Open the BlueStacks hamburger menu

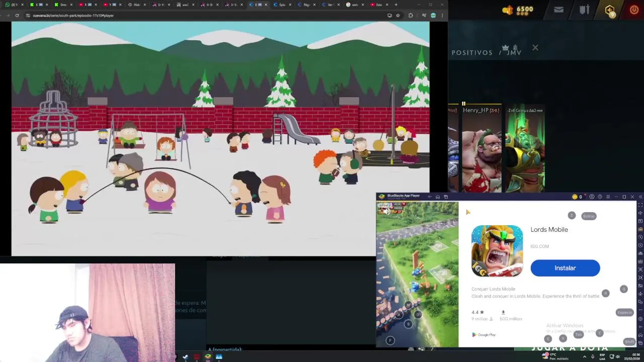608,197
